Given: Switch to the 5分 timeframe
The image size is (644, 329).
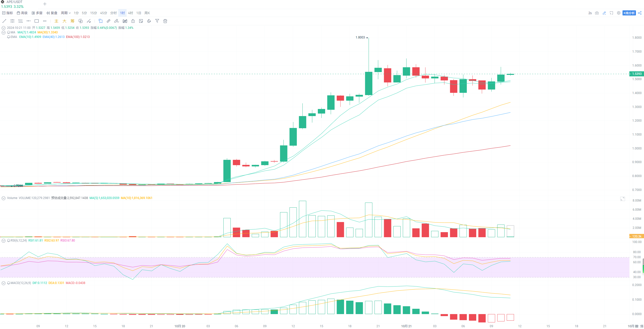Looking at the screenshot, I should pyautogui.click(x=84, y=13).
